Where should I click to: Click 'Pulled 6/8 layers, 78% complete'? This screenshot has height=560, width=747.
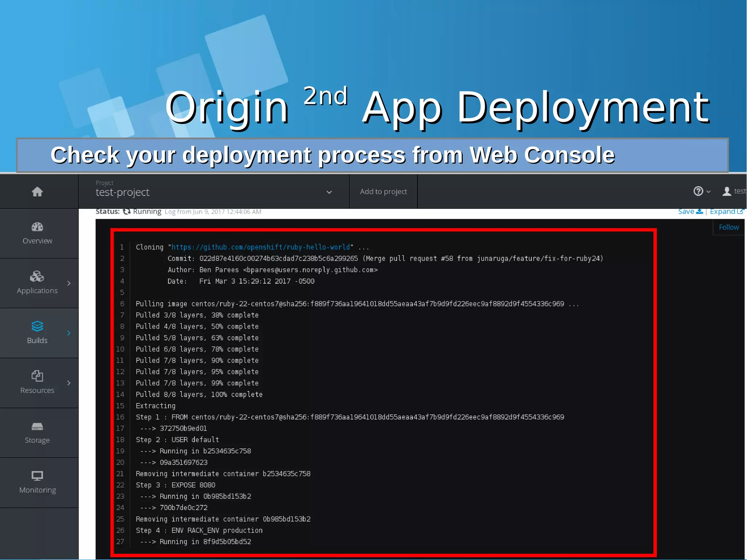(197, 349)
